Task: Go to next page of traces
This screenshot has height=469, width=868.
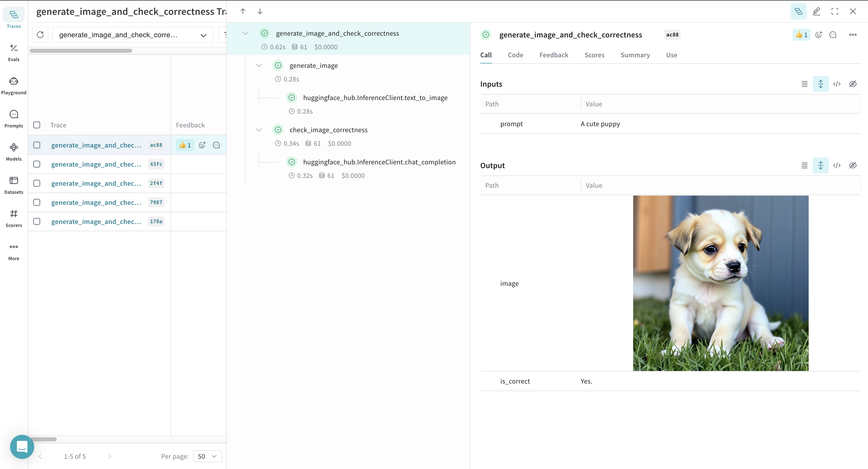Action: [110, 456]
